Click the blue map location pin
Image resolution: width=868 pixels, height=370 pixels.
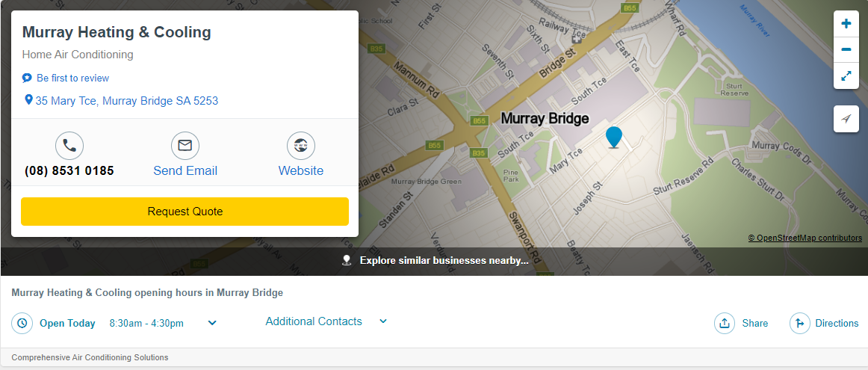(x=614, y=137)
